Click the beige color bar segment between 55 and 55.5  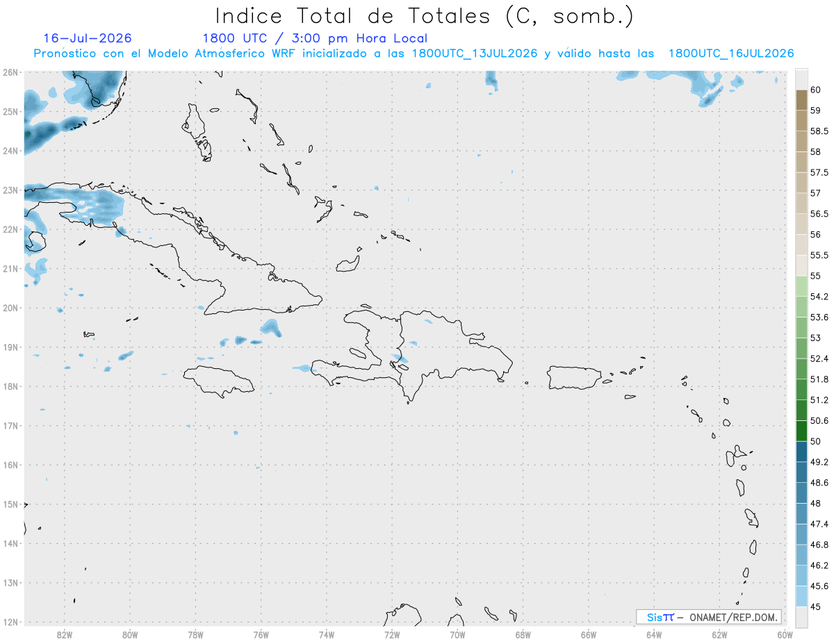[x=801, y=265]
